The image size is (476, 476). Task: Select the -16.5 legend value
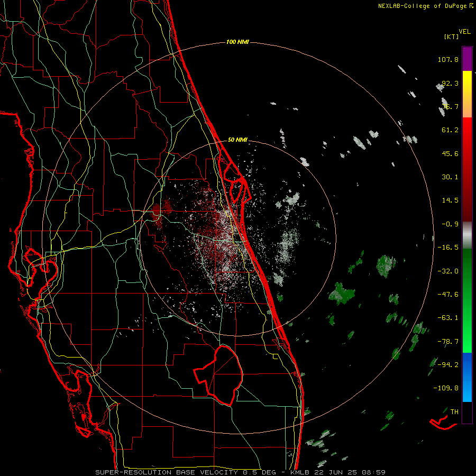[448, 248]
